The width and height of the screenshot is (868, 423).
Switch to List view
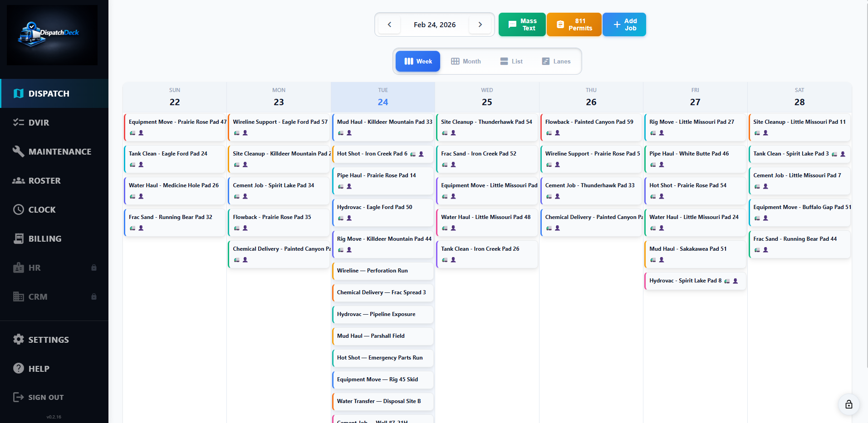click(x=511, y=61)
